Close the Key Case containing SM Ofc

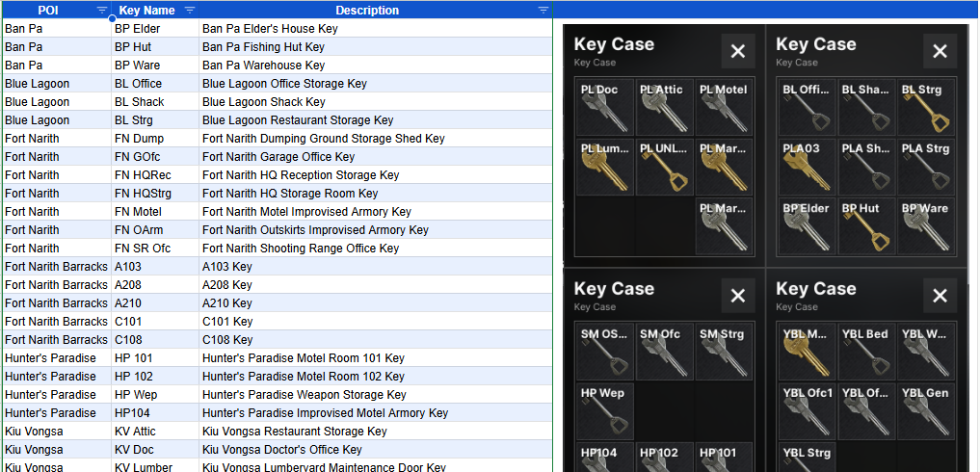(738, 296)
